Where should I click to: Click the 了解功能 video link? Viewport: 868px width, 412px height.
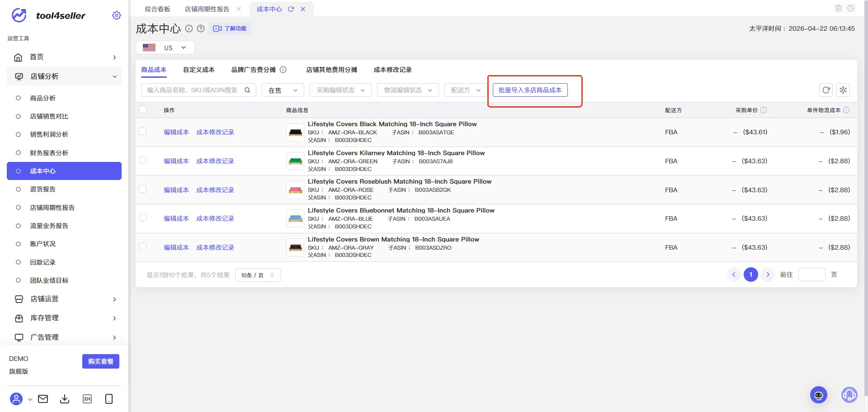coord(230,28)
